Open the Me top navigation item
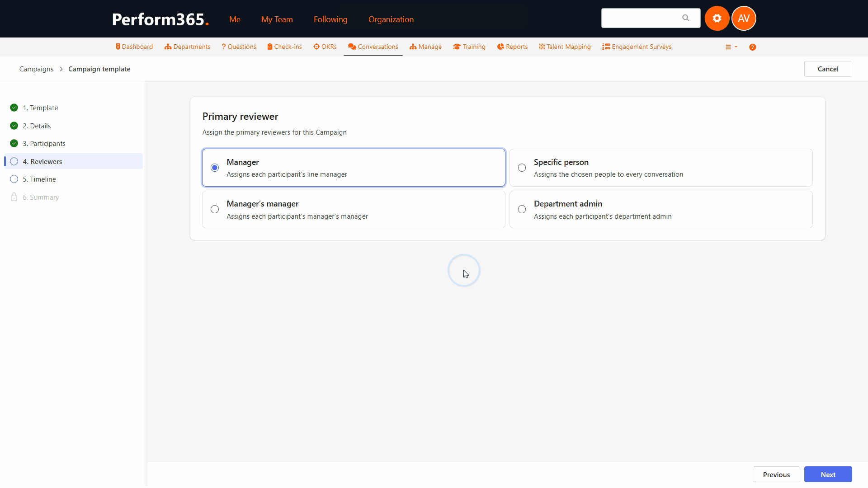 coord(235,19)
